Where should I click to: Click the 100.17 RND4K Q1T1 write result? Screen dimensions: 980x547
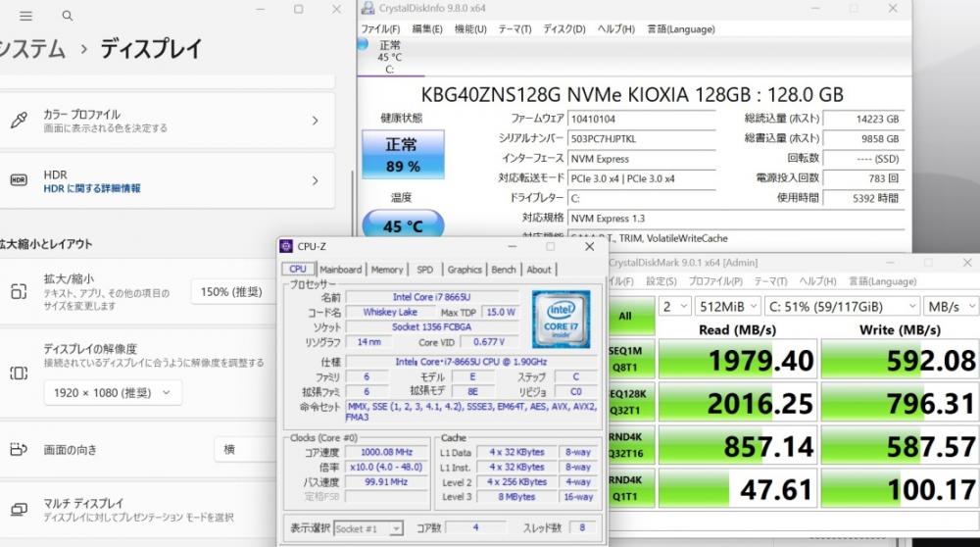coord(900,488)
